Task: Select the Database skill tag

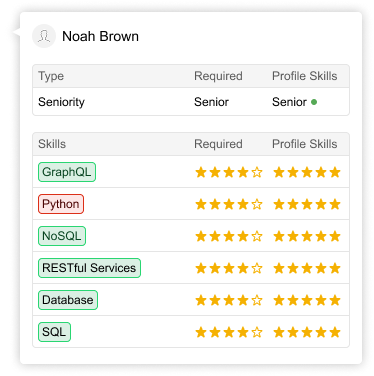Action: pos(68,300)
